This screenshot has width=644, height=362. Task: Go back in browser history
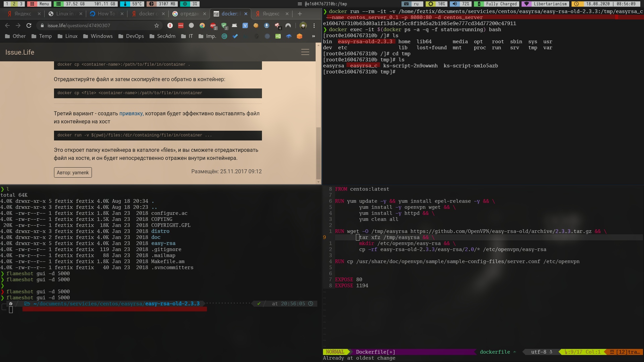pyautogui.click(x=7, y=25)
